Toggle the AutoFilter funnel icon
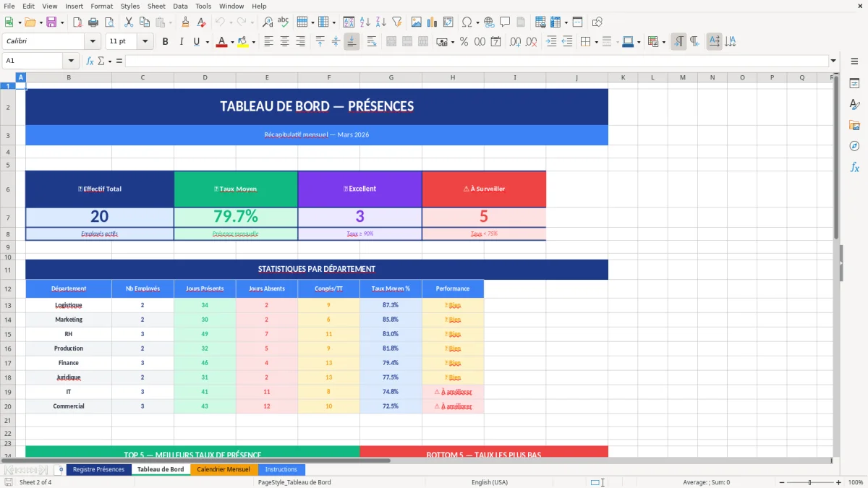Viewport: 868px width, 488px height. 396,22
